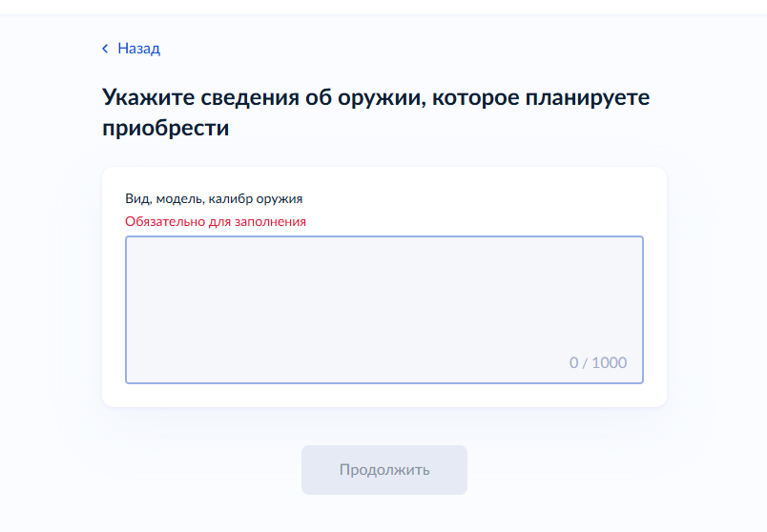This screenshot has width=767, height=532.
Task: Click the blue left arrow beside Назад
Action: coord(105,49)
